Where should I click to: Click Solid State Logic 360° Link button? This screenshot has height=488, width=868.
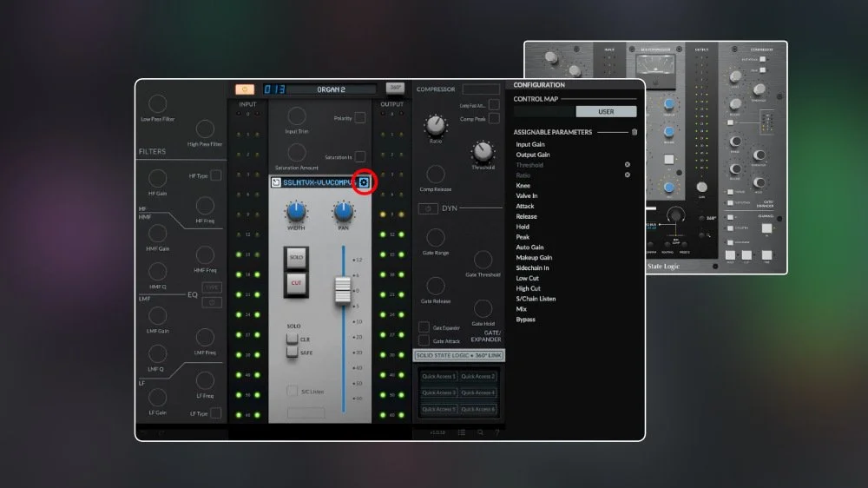[459, 356]
